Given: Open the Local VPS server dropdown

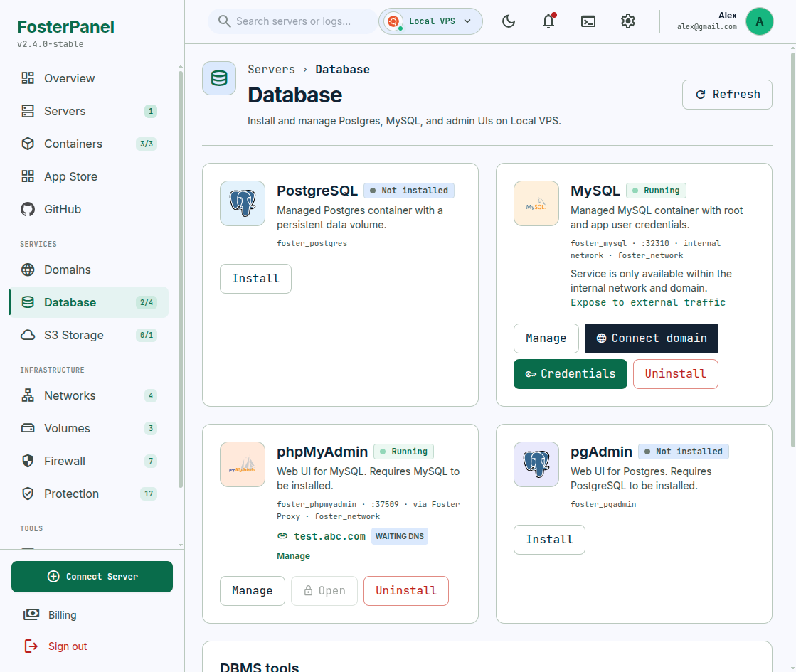Looking at the screenshot, I should click(x=430, y=21).
